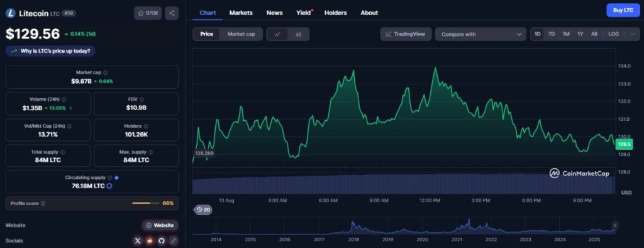Screen dimensions: 644x248
Task: Open the Markets tab
Action: [x=241, y=13]
